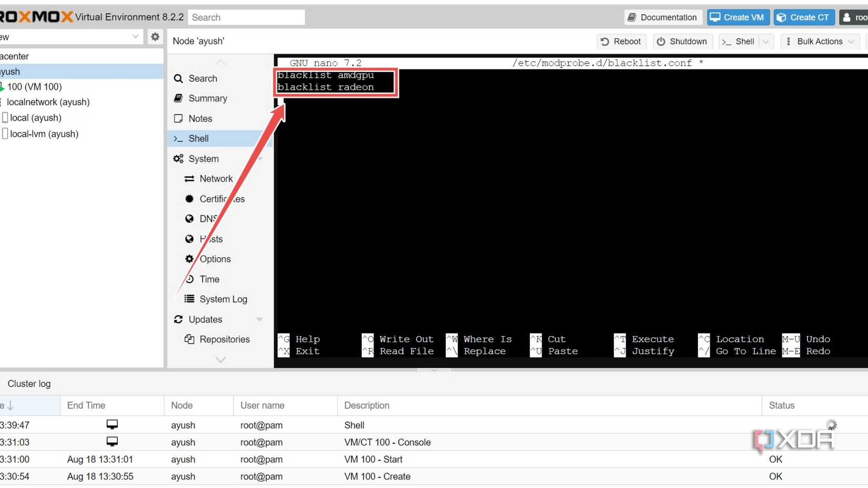Select the VM 100 - Create log row
The width and height of the screenshot is (868, 488).
pyautogui.click(x=434, y=476)
